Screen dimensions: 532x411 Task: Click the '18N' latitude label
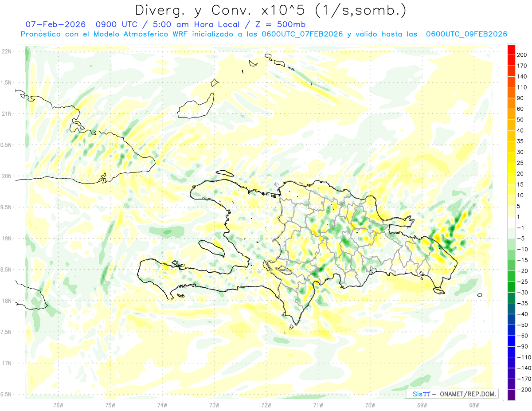pyautogui.click(x=7, y=301)
